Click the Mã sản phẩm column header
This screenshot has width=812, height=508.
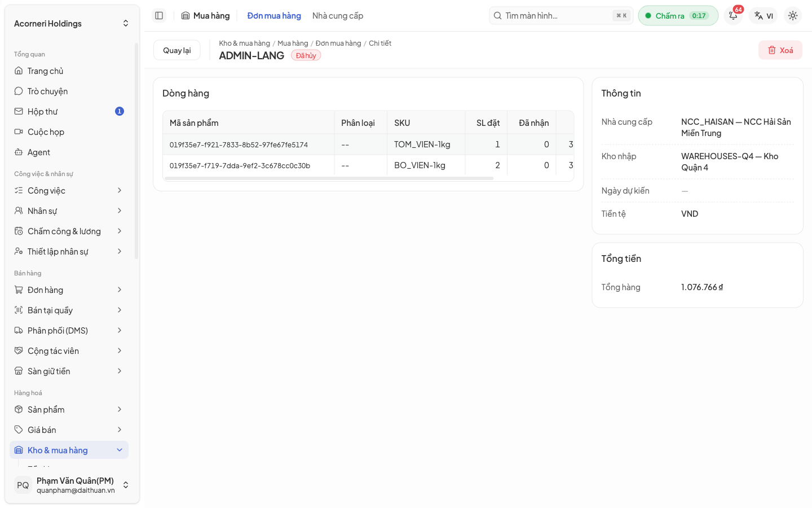pyautogui.click(x=249, y=123)
